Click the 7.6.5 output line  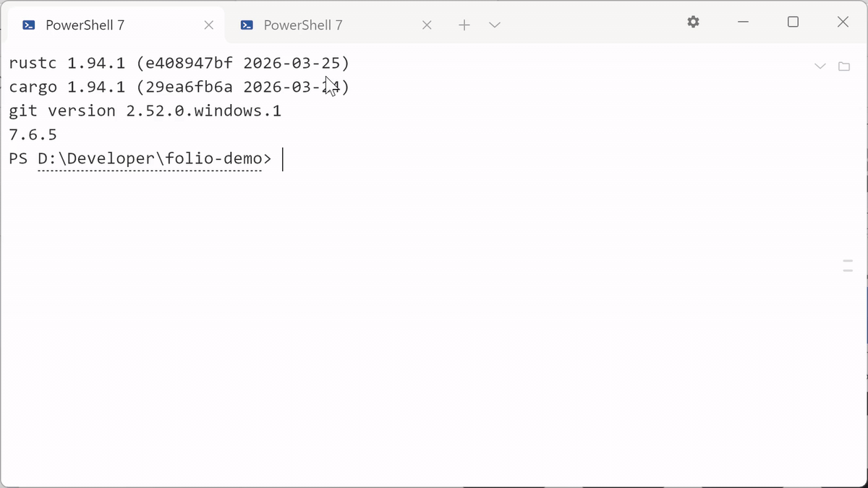click(x=33, y=134)
